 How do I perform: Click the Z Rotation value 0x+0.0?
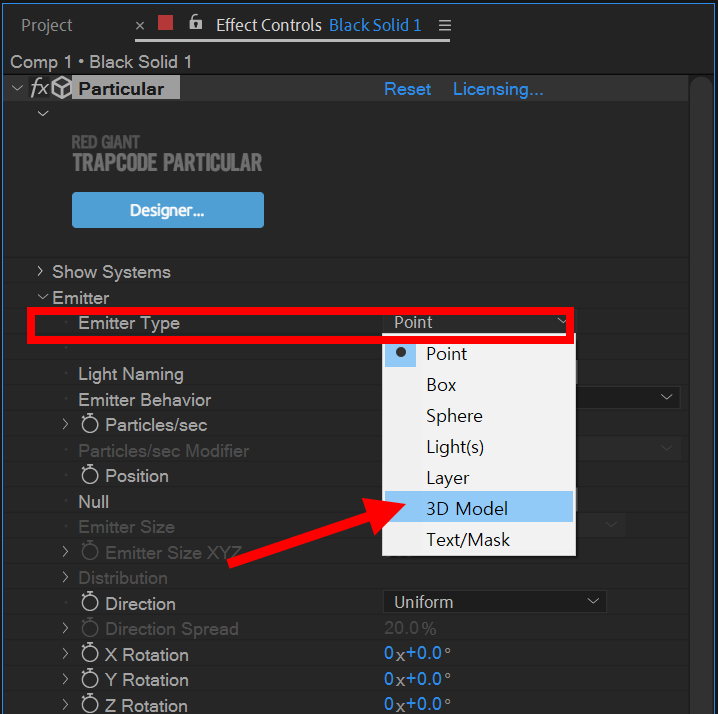pos(417,704)
